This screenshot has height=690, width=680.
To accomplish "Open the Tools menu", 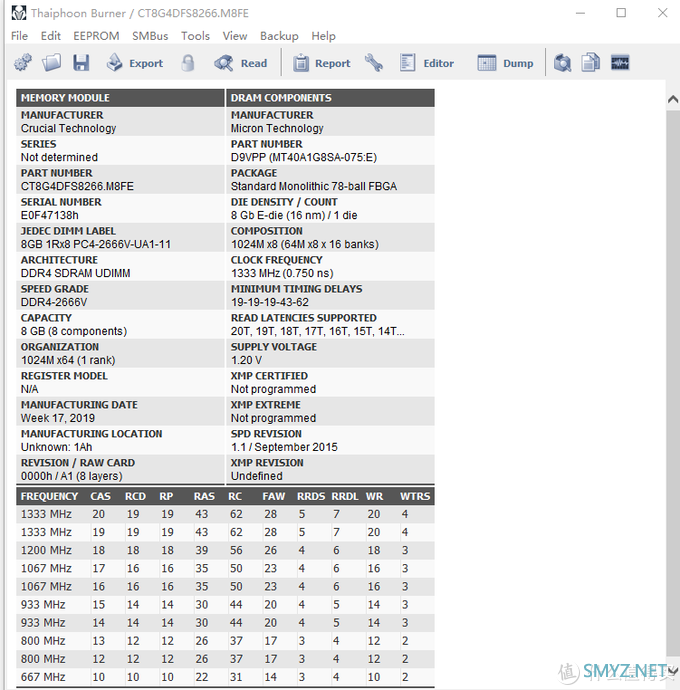I will tap(195, 36).
